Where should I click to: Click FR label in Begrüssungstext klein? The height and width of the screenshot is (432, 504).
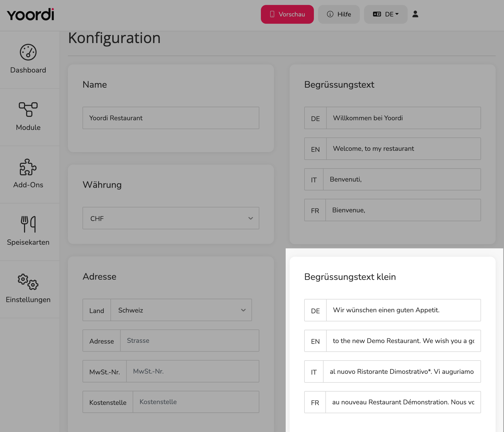click(x=315, y=403)
